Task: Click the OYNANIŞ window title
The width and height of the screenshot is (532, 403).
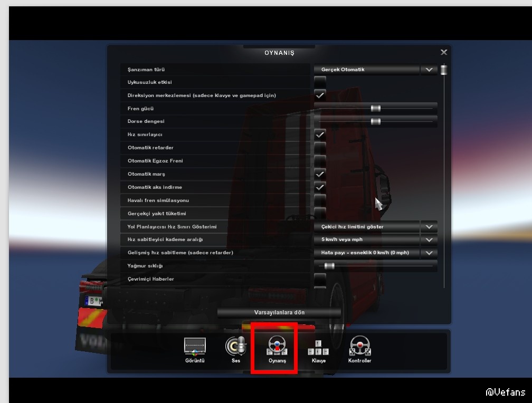Action: [279, 53]
